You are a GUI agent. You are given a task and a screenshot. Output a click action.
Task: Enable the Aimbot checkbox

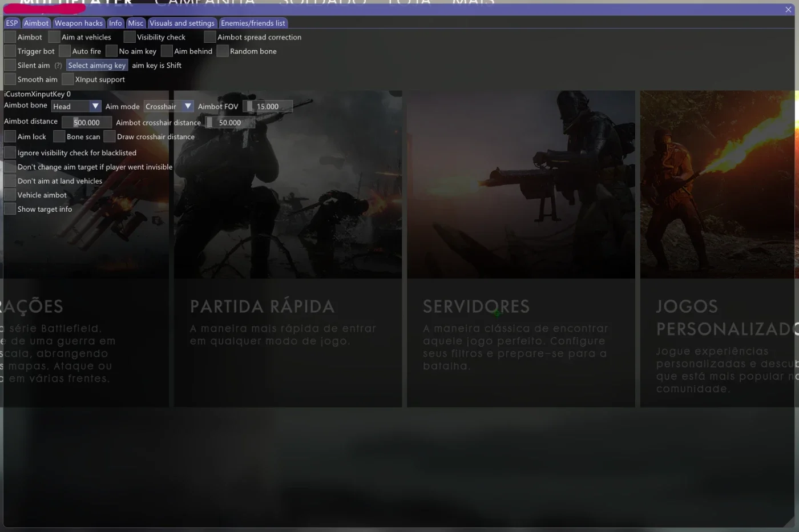pos(10,37)
